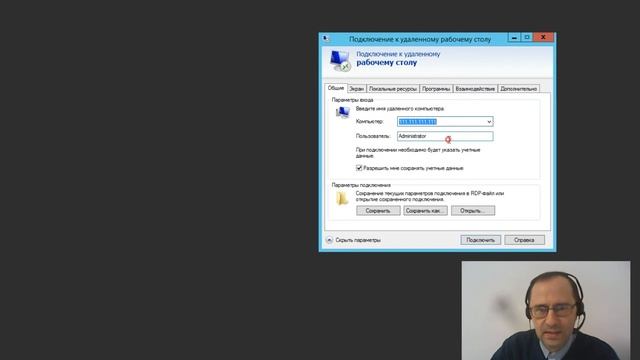Collapse options via Скрыть параметры
The image size is (640, 360).
353,240
